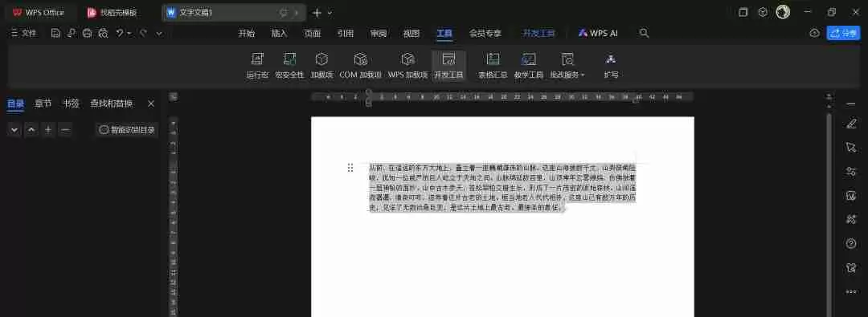Open the three-dots more menu in right sidebar

(x=851, y=292)
